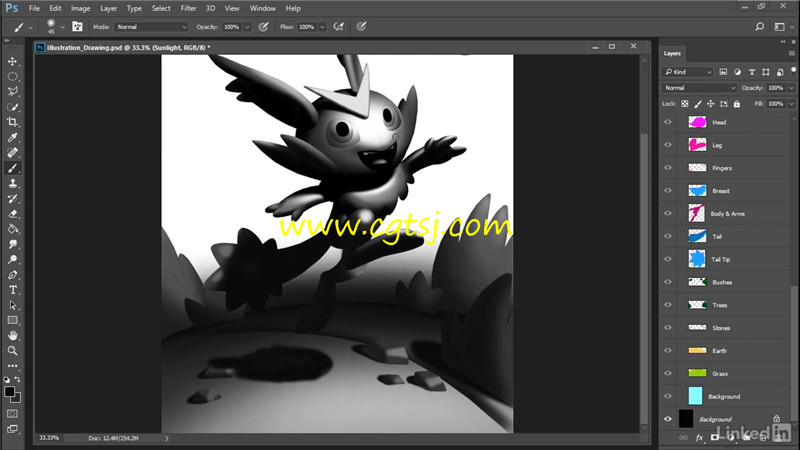Toggle Quick Mask mode

point(12,413)
